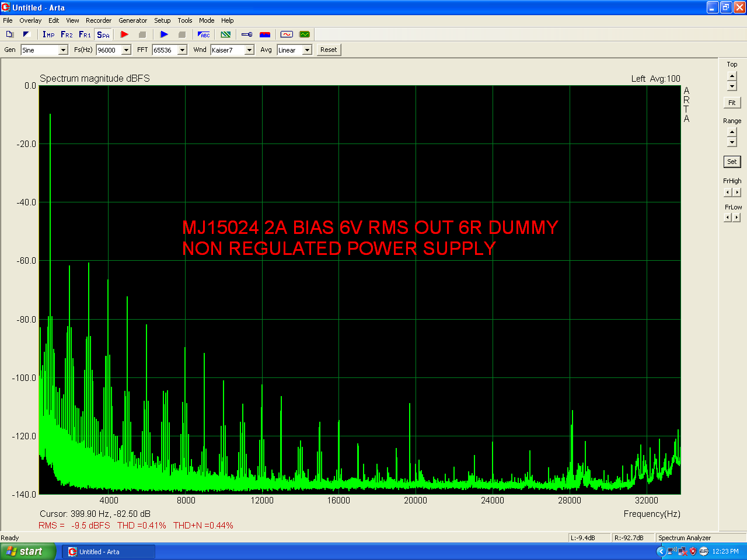This screenshot has width=747, height=560.
Task: Start recording with the red play arrow
Action: pos(124,34)
